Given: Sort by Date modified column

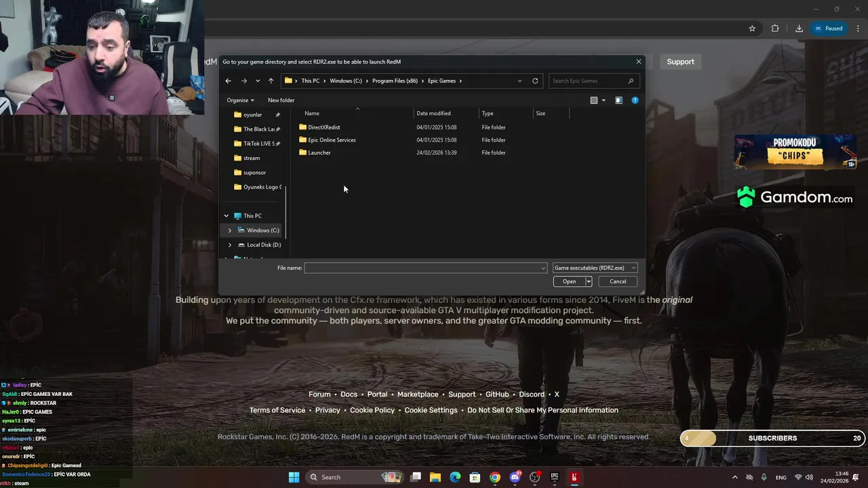Looking at the screenshot, I should (433, 113).
